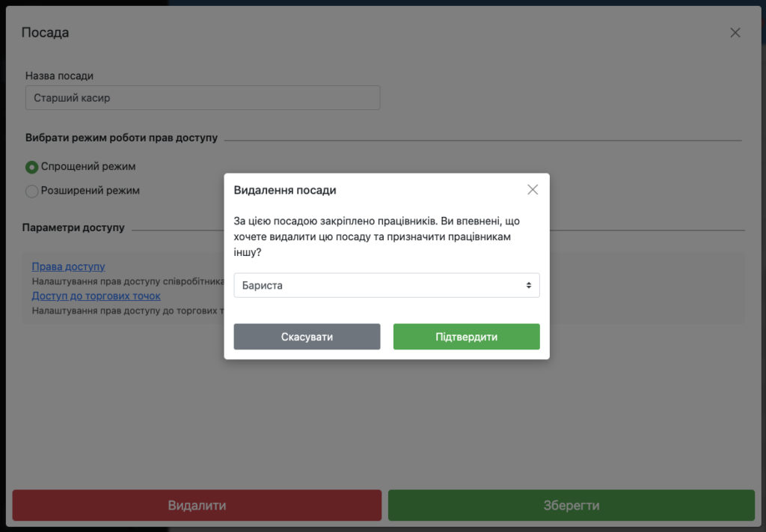This screenshot has width=766, height=532.
Task: Click the red Видалити button
Action: click(x=197, y=505)
